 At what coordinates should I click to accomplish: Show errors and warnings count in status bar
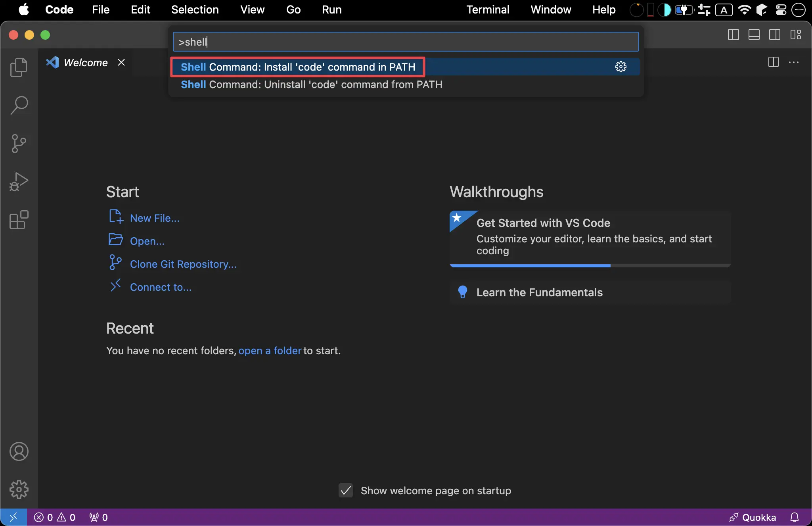pos(55,517)
